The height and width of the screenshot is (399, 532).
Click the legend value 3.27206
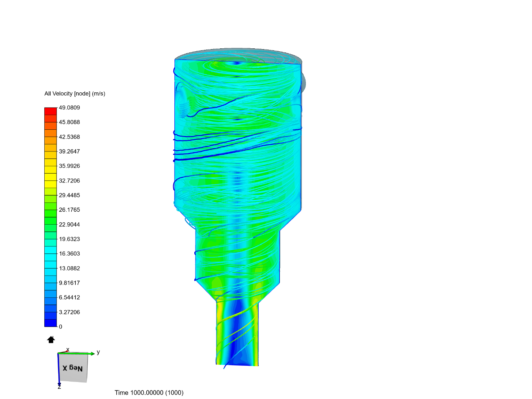click(69, 312)
